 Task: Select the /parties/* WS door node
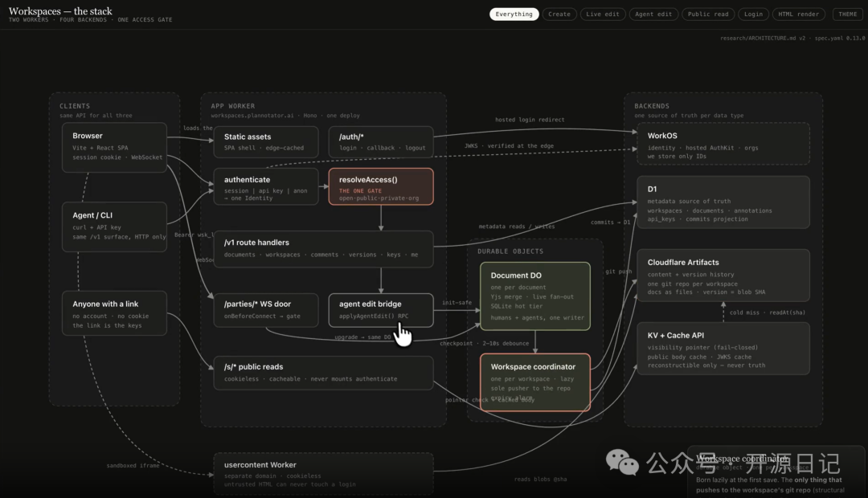click(x=266, y=310)
